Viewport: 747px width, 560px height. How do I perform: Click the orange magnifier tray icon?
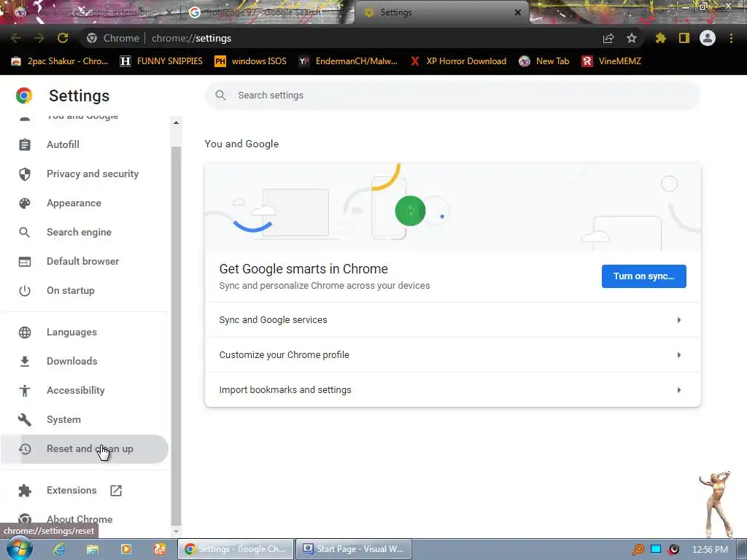point(638,550)
